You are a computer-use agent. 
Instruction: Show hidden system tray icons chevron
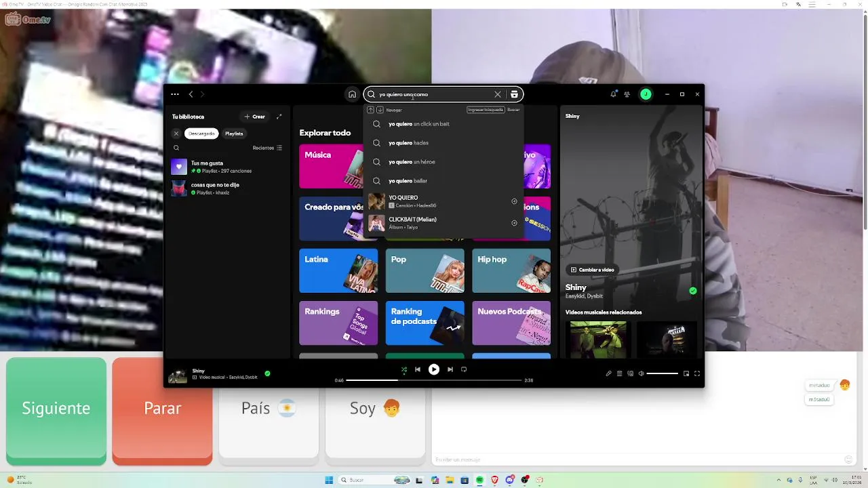pyautogui.click(x=778, y=480)
